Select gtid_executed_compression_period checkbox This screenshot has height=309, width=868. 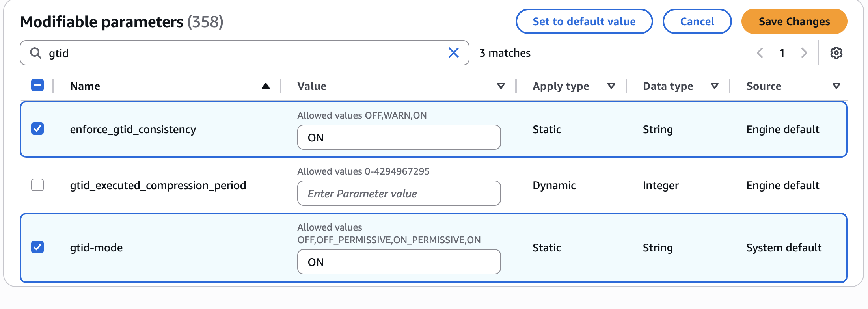click(x=37, y=185)
